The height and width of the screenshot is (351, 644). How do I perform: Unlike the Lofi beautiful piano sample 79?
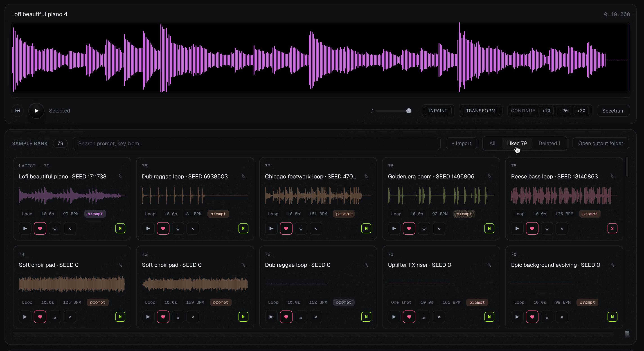40,229
